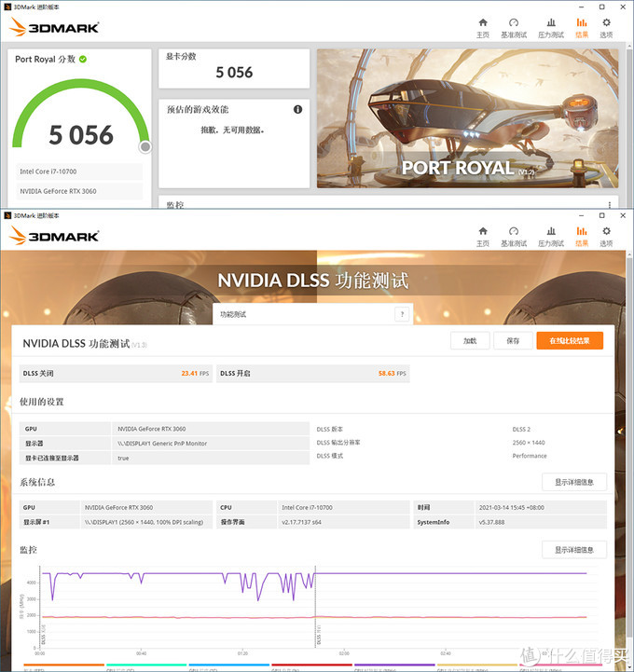This screenshot has height=672, width=634.
Task: Expand 显示详细信息 for the 监控 chart section
Action: (x=573, y=549)
